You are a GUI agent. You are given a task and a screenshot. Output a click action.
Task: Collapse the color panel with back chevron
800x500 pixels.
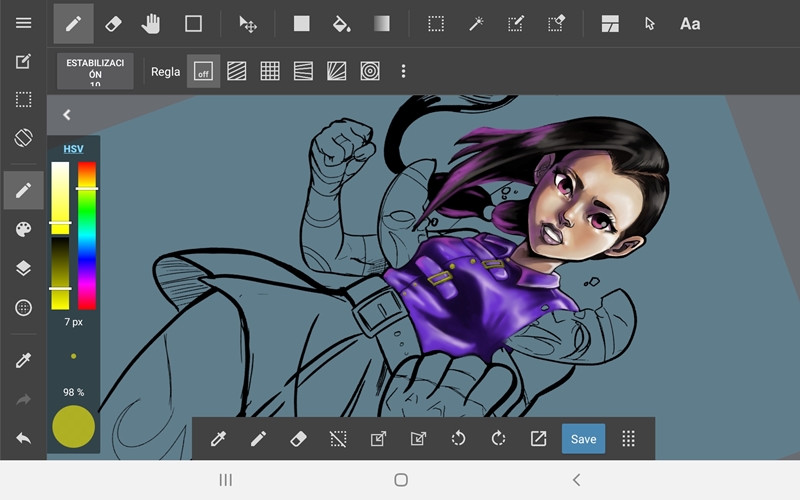click(67, 115)
